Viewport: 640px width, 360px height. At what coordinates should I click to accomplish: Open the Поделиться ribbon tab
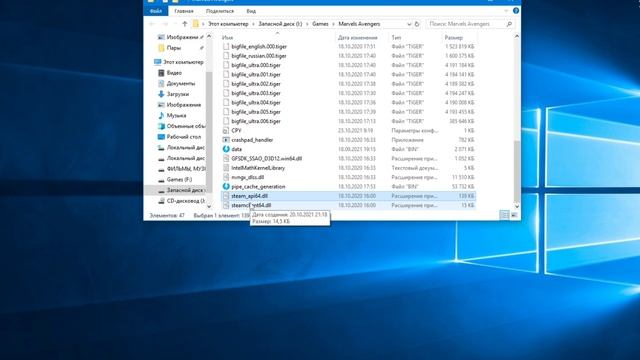220,11
